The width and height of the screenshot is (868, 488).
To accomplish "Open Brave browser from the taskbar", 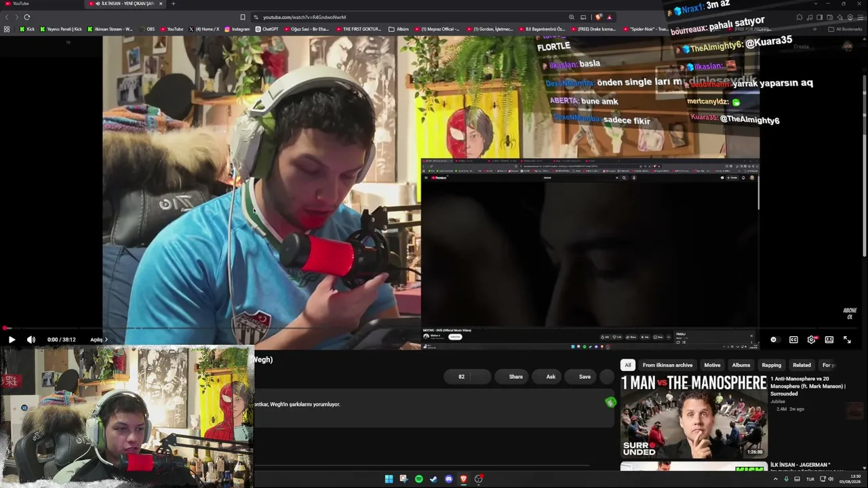I will tap(463, 479).
